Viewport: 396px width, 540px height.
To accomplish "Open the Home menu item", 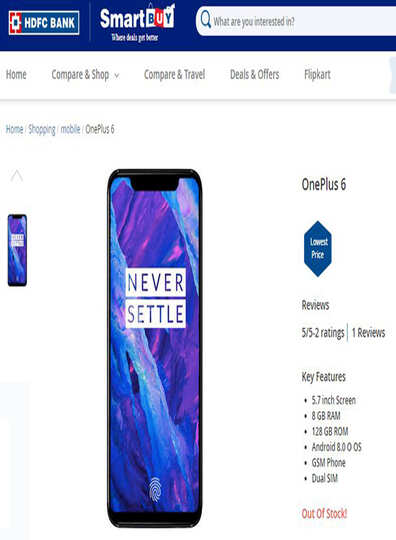I will coord(16,74).
